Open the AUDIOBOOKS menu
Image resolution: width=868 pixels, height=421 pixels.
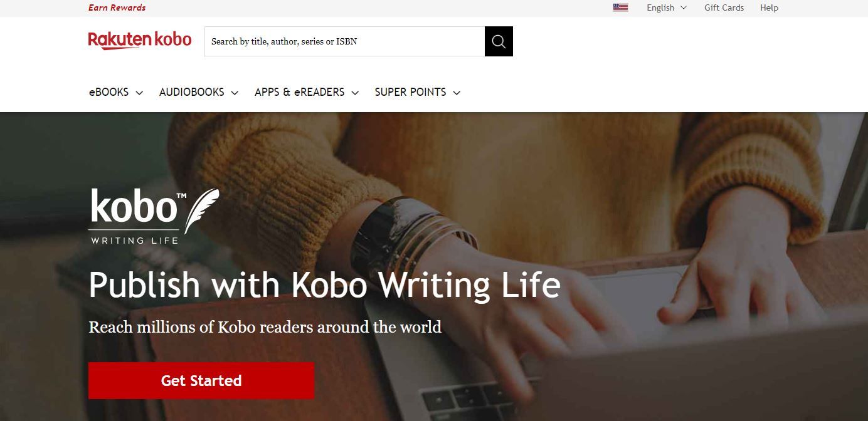click(199, 92)
